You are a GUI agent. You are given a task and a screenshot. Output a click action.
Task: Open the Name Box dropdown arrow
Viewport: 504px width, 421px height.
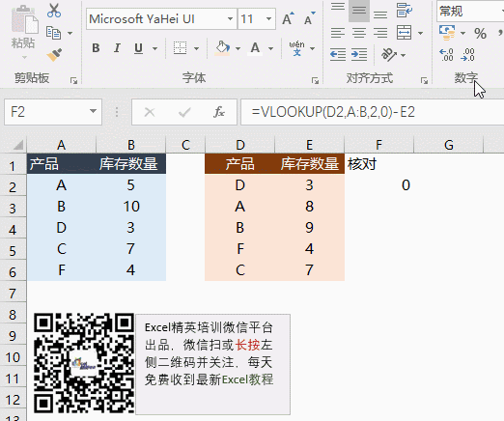pyautogui.click(x=93, y=111)
